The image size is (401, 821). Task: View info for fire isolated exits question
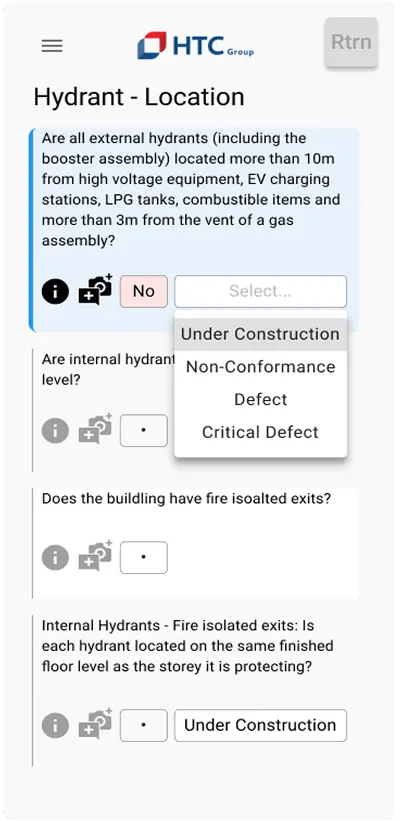point(55,557)
